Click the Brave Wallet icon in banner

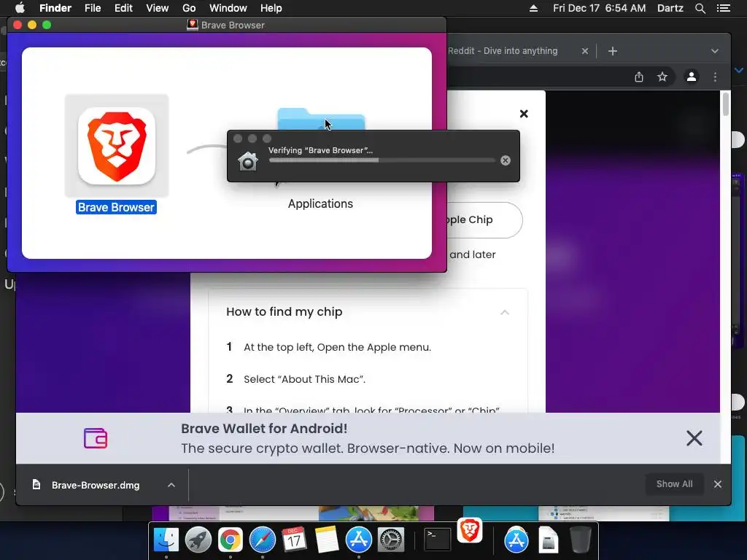pyautogui.click(x=96, y=438)
